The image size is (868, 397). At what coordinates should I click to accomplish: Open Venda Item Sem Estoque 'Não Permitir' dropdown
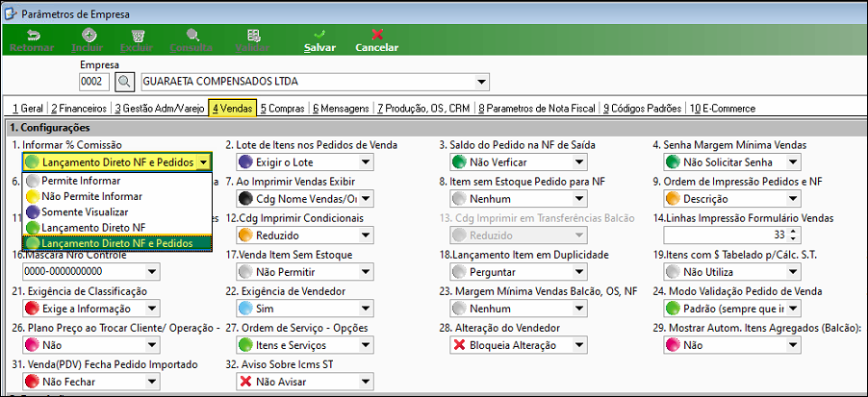[366, 272]
